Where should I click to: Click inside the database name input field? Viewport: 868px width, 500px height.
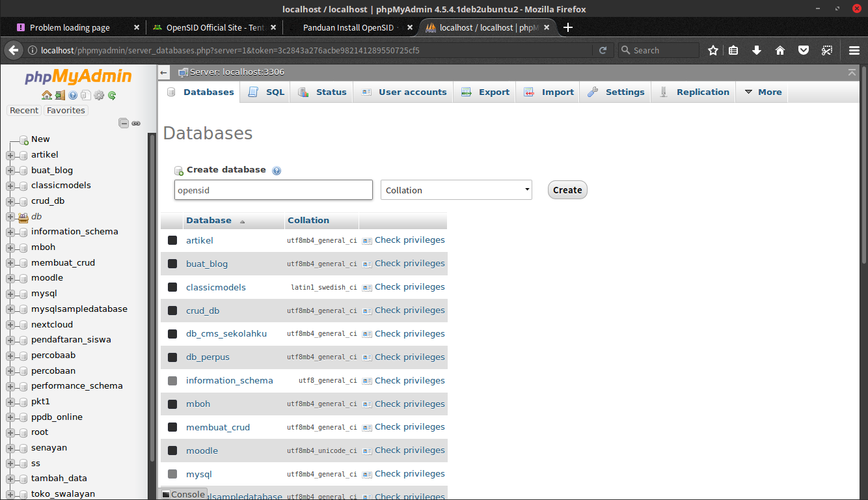click(x=273, y=189)
